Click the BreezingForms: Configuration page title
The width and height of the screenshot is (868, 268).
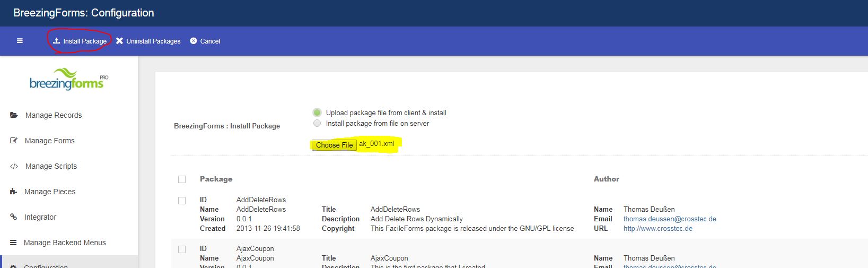84,13
